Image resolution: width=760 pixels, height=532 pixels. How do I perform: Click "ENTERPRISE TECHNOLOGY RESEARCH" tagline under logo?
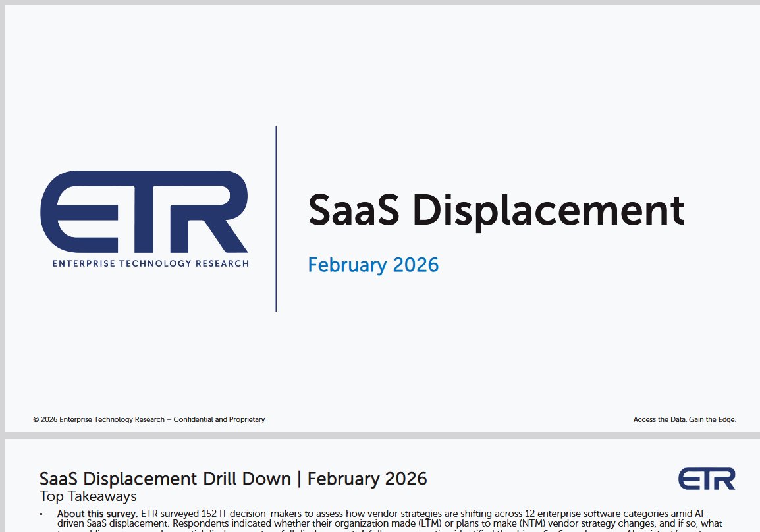pyautogui.click(x=151, y=263)
